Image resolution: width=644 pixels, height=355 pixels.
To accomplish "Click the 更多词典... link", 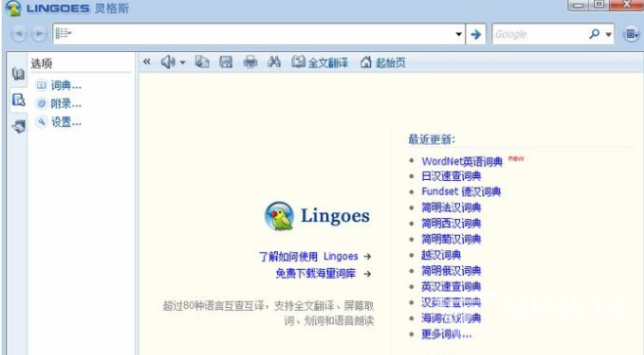I will pos(446,334).
